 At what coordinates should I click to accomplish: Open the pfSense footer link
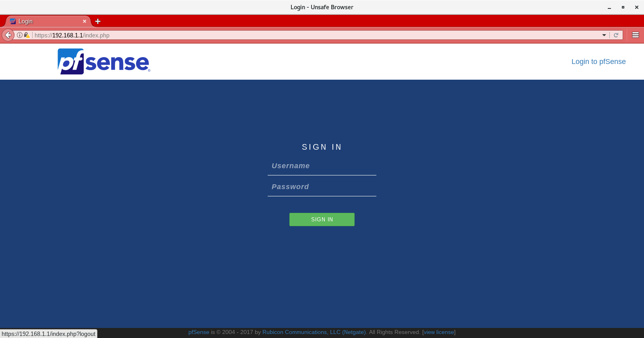[x=199, y=332]
